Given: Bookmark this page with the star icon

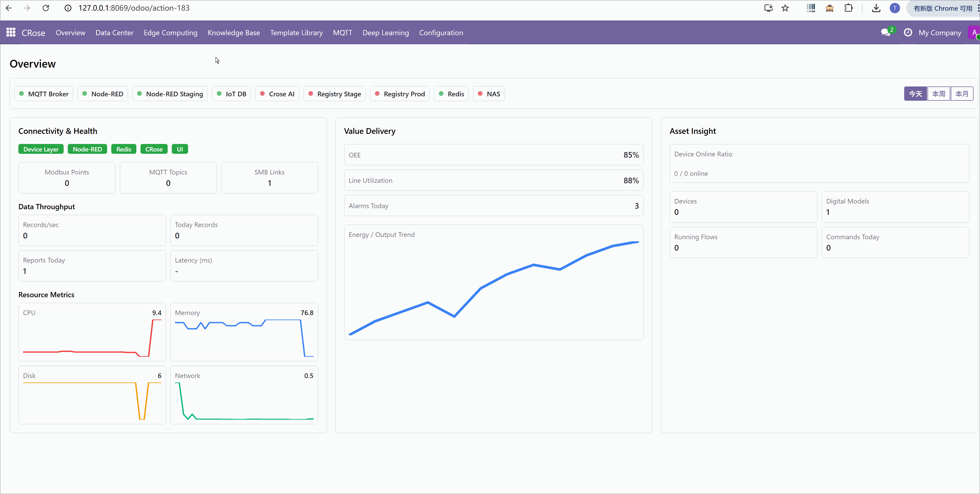Looking at the screenshot, I should 785,8.
